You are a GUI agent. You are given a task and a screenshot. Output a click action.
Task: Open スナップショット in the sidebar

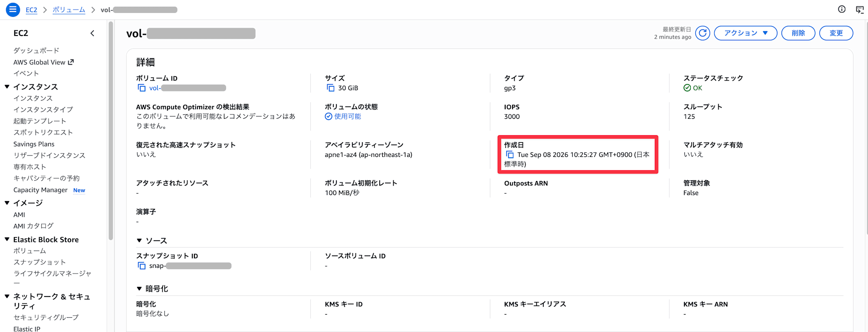coord(40,262)
